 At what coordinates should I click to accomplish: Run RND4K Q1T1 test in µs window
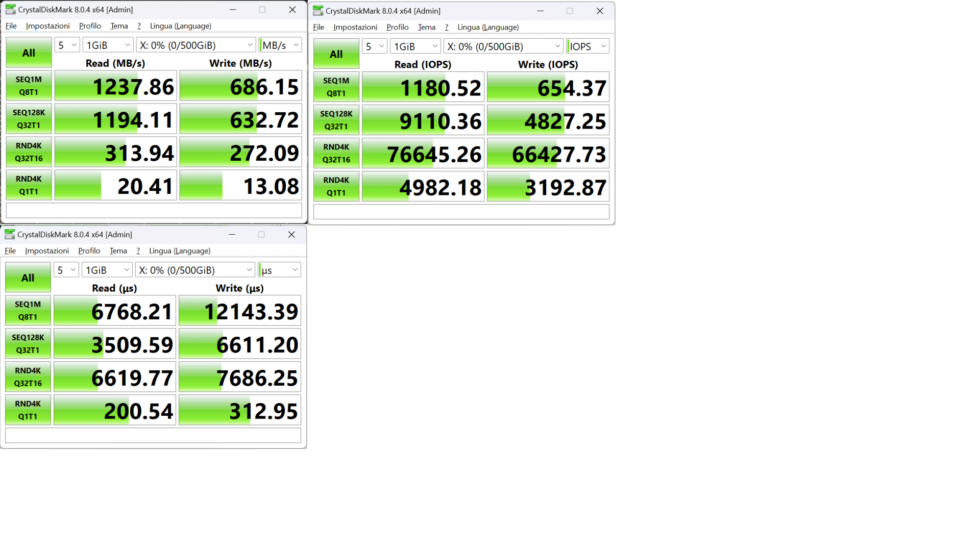[28, 410]
